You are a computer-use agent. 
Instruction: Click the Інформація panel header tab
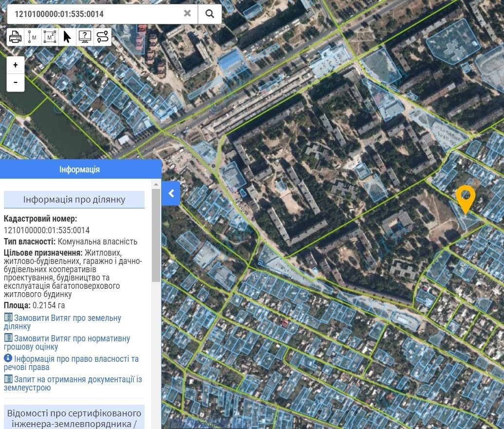80,169
